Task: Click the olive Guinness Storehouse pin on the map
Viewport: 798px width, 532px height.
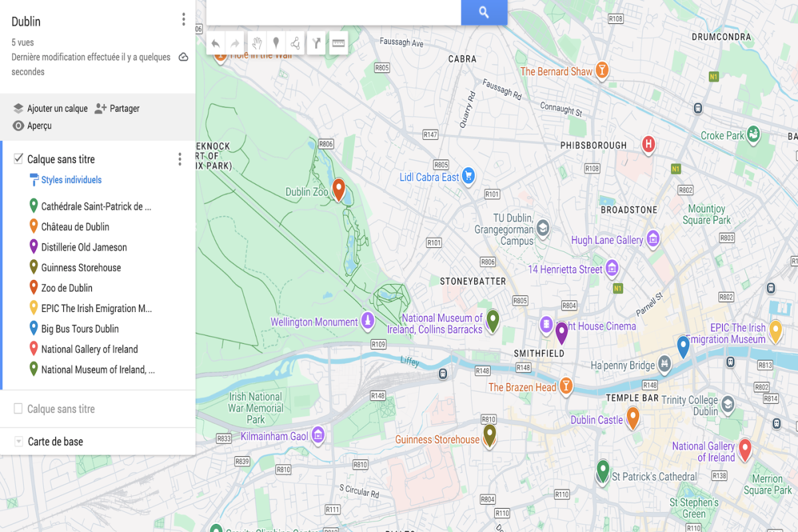Action: tap(489, 435)
